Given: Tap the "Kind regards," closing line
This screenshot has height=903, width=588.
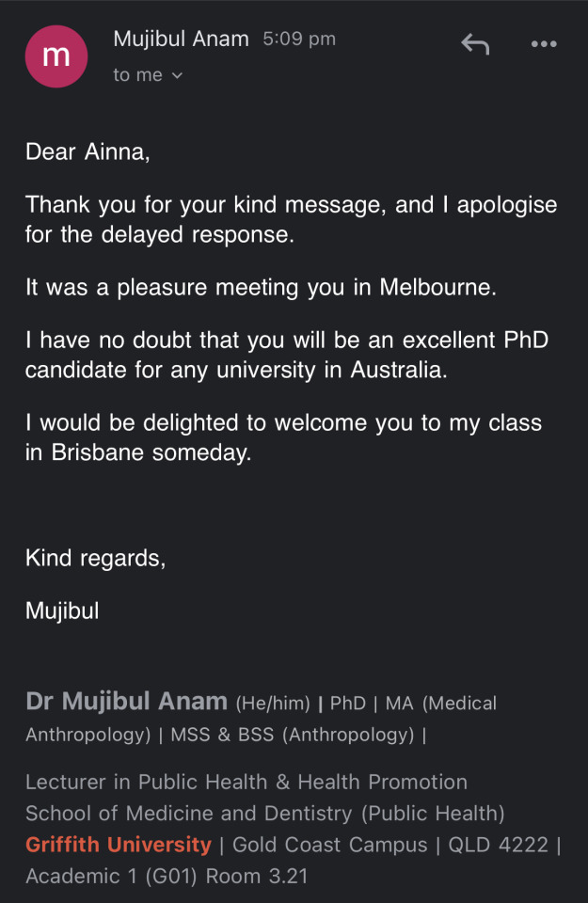Looking at the screenshot, I should pos(95,558).
